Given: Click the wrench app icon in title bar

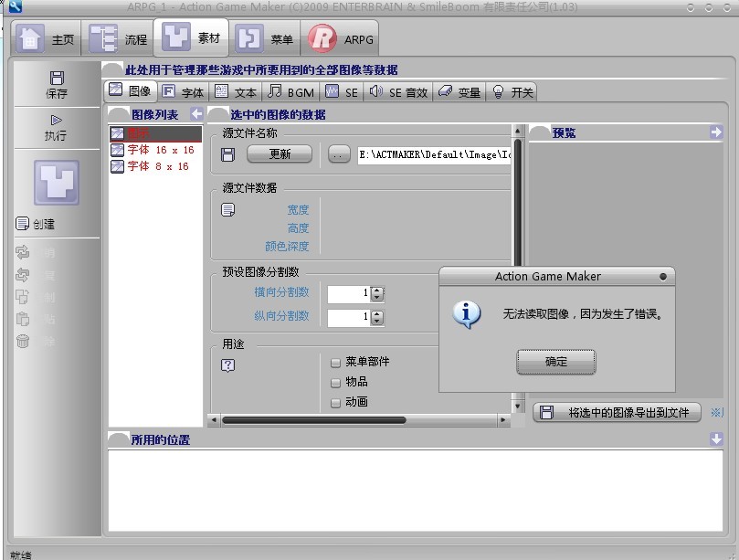Looking at the screenshot, I should (16, 6).
